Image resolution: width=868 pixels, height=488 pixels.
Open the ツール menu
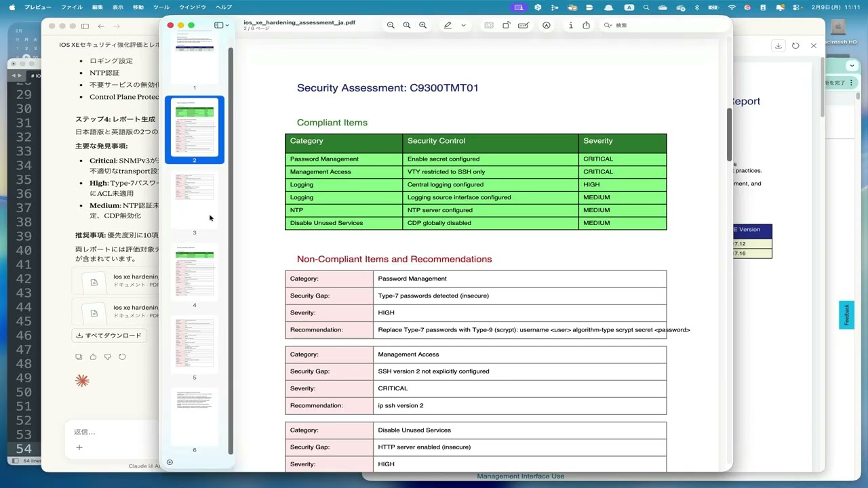tap(161, 7)
